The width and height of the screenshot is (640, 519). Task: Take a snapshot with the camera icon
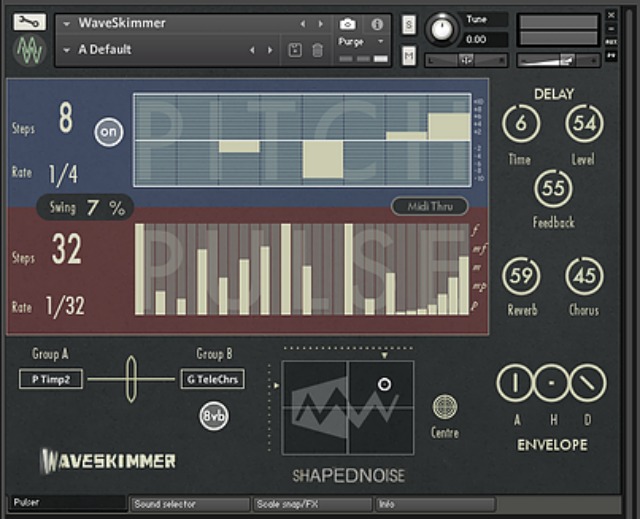348,24
